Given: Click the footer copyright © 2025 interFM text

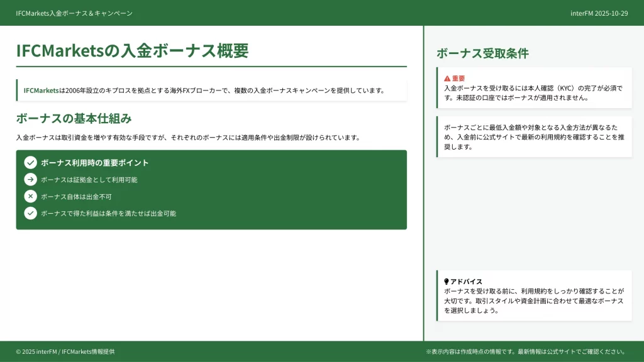Looking at the screenshot, I should coord(65,352).
